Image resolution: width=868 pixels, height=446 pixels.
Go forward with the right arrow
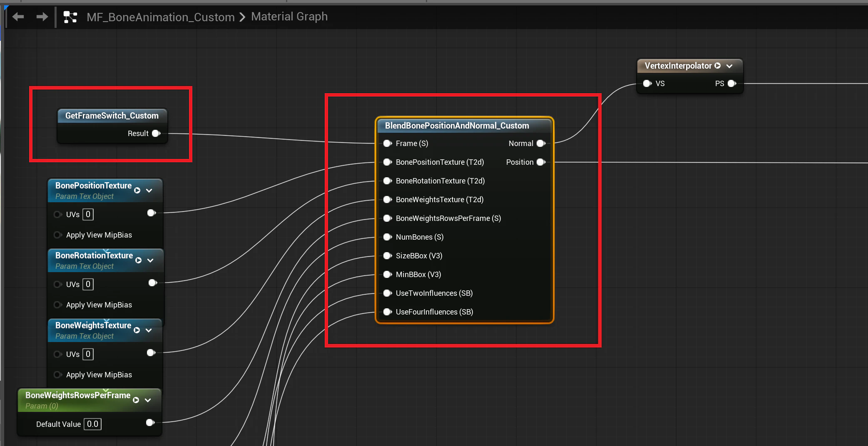point(42,17)
